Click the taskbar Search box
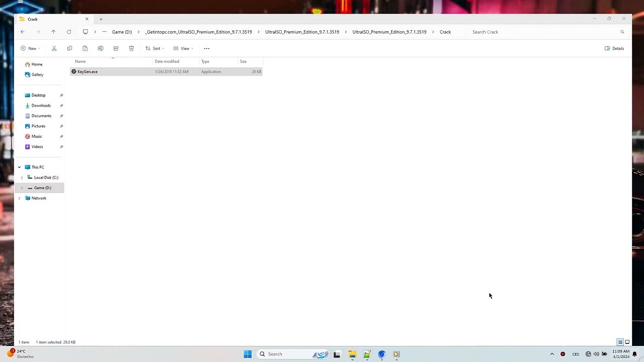This screenshot has height=362, width=644. [294, 354]
